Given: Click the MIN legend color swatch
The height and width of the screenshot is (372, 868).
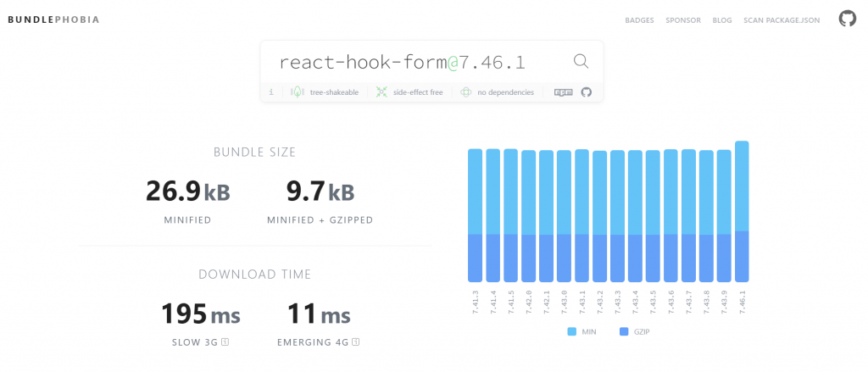Looking at the screenshot, I should coord(572,332).
